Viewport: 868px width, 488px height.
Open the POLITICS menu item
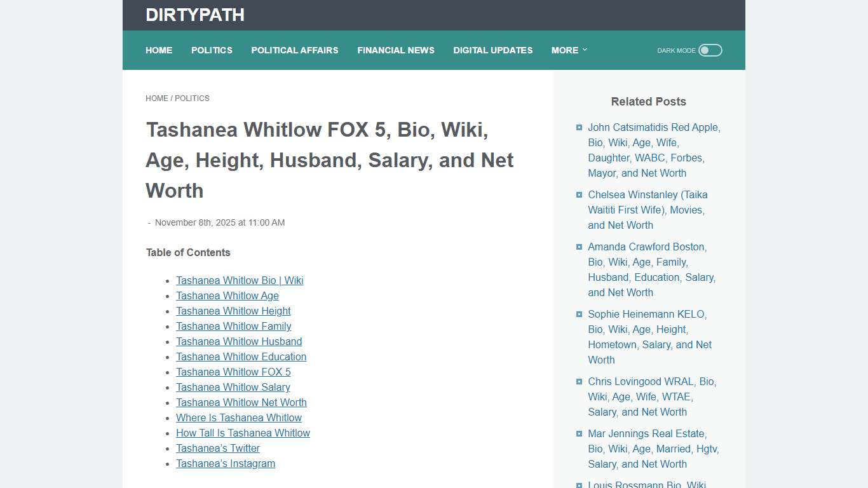tap(212, 50)
